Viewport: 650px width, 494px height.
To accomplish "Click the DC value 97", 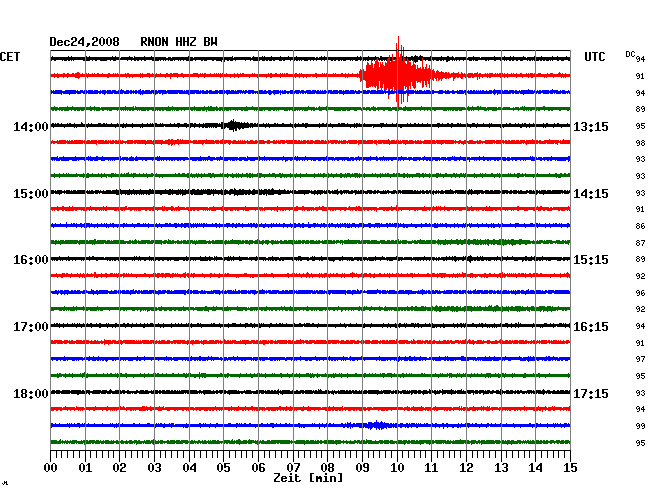I will (x=640, y=359).
